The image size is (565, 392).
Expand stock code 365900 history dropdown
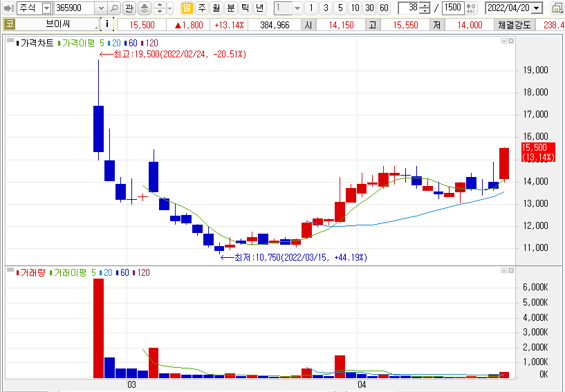pos(101,8)
